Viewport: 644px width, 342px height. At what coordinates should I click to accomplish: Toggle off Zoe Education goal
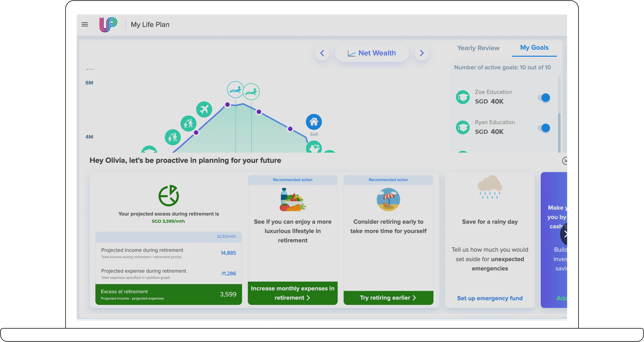[544, 98]
